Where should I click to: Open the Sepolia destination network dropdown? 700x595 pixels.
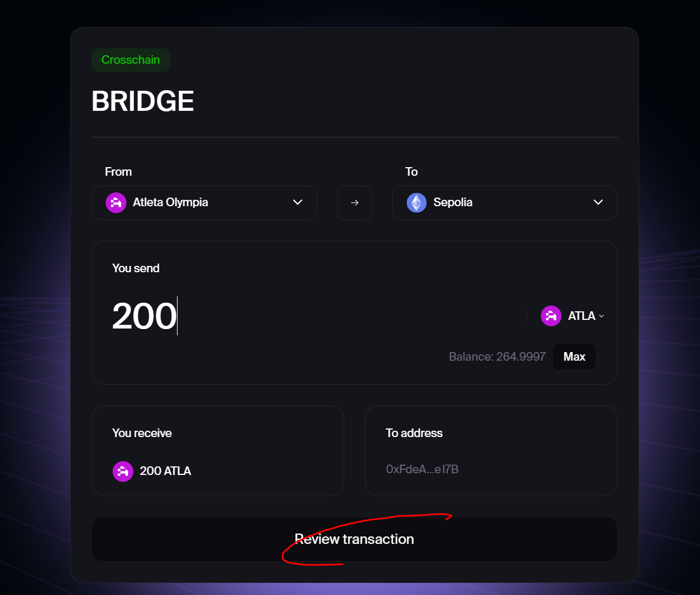(x=505, y=203)
